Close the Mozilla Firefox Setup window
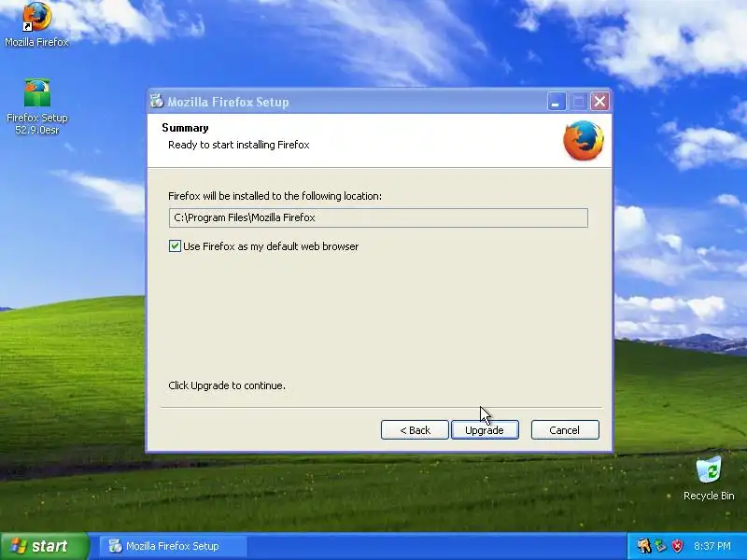The width and height of the screenshot is (747, 560). (x=599, y=102)
